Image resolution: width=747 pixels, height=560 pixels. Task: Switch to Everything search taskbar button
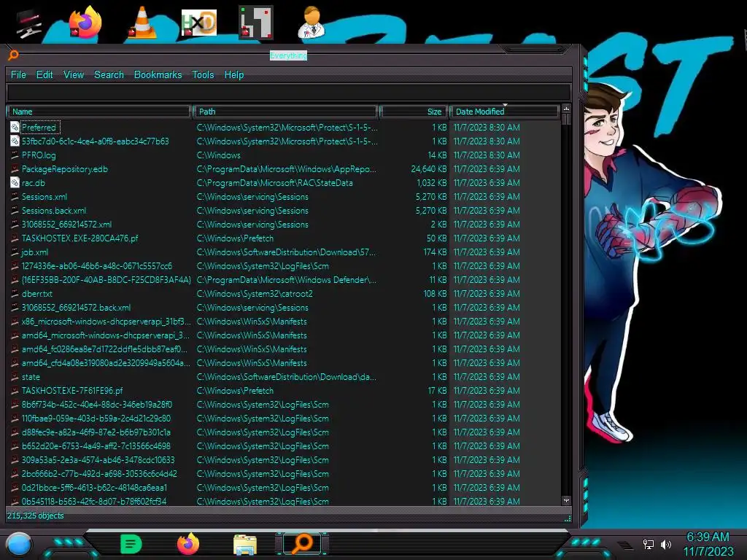(x=302, y=544)
